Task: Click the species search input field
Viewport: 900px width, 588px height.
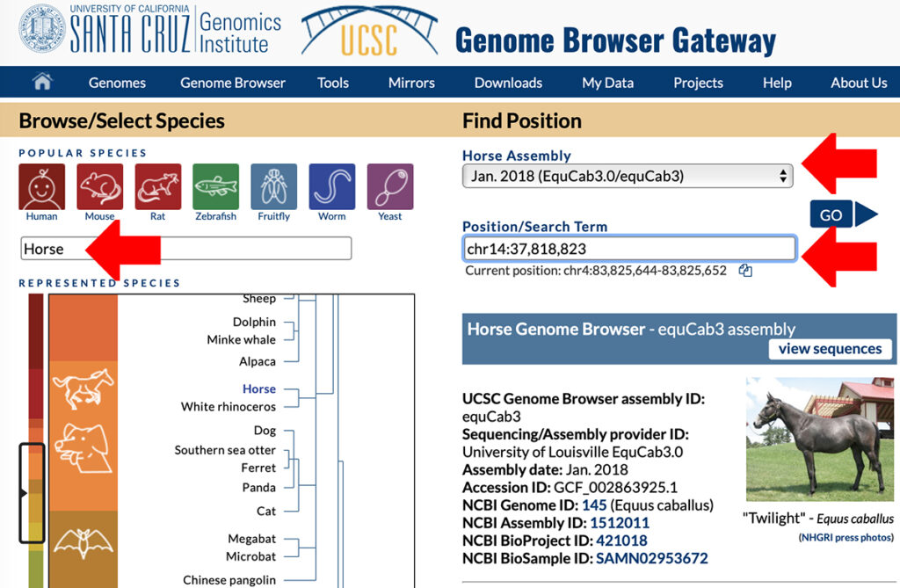Action: [186, 249]
